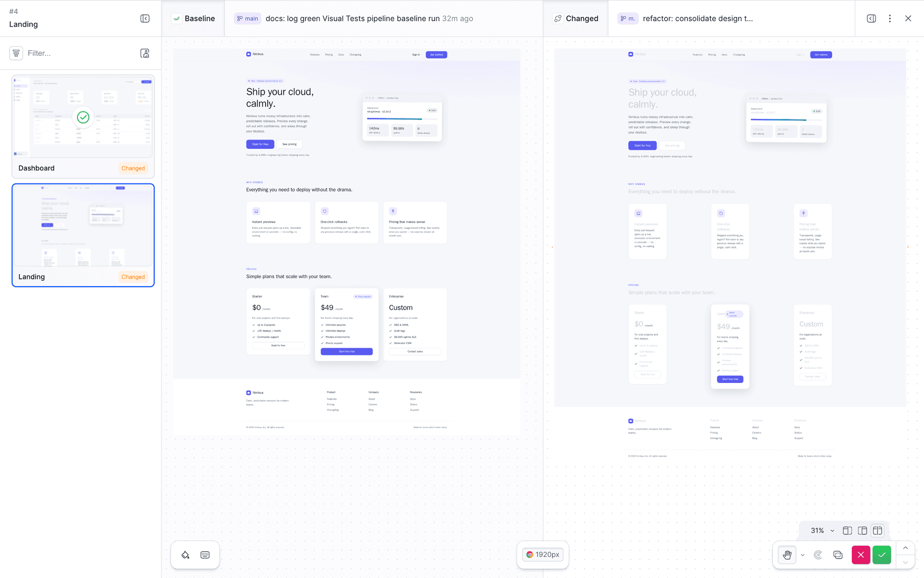The image size is (924, 578).
Task: Toggle the diff overlay layers icon
Action: [838, 555]
